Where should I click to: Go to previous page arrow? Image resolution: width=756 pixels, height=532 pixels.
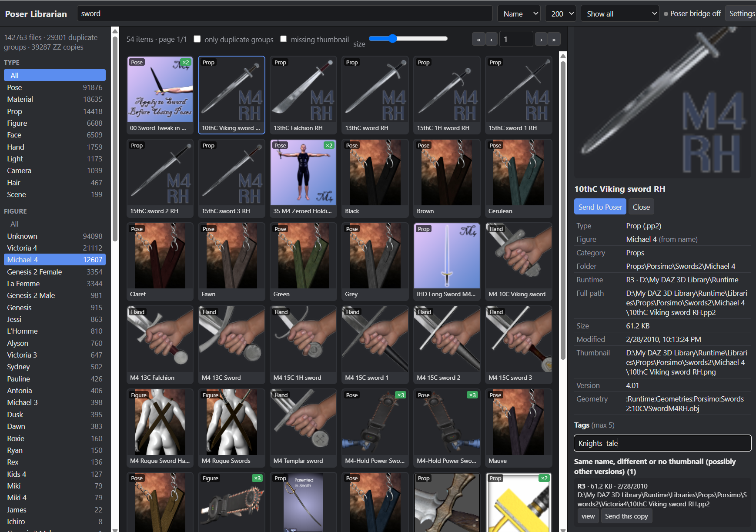pyautogui.click(x=492, y=39)
